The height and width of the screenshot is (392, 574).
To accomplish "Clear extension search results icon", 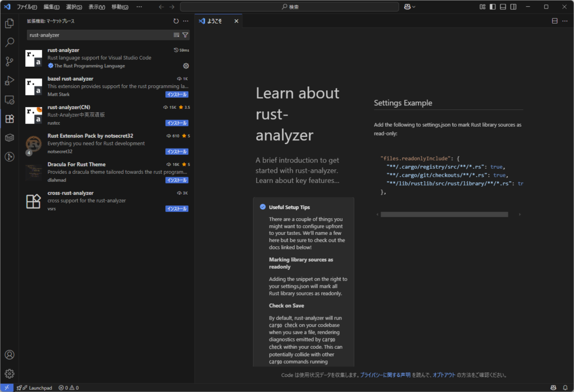I will 177,35.
